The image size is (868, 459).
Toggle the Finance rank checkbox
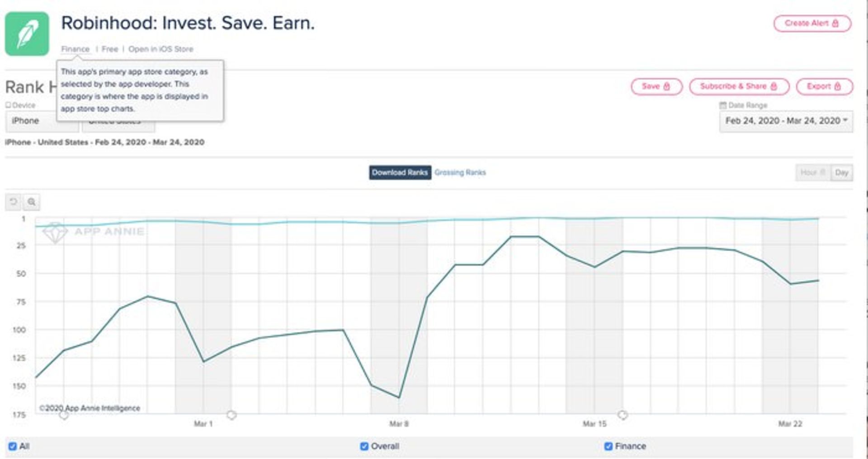[x=609, y=446]
